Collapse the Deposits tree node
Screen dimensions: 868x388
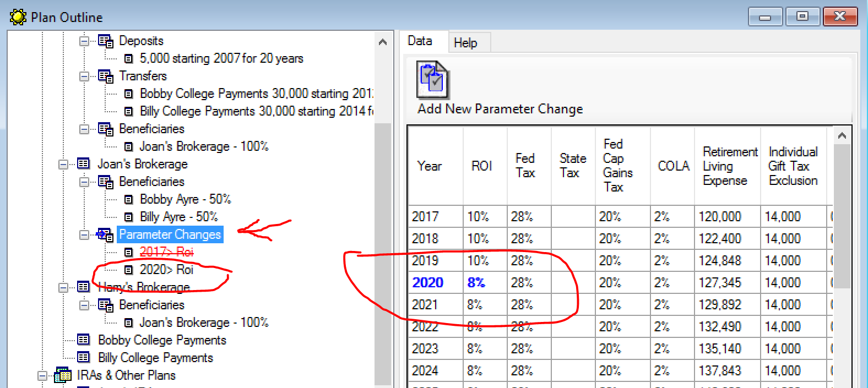tap(84, 41)
